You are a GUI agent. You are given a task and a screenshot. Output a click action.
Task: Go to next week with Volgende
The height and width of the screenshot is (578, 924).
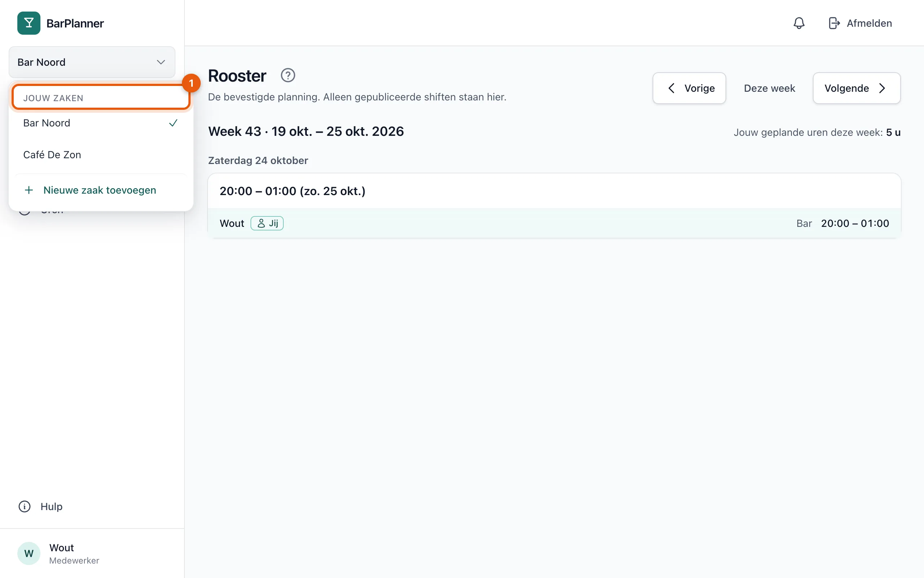(857, 88)
